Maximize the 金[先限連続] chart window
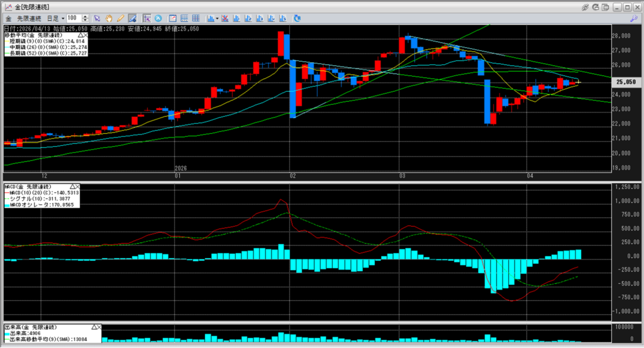The height and width of the screenshot is (348, 644). (x=627, y=8)
